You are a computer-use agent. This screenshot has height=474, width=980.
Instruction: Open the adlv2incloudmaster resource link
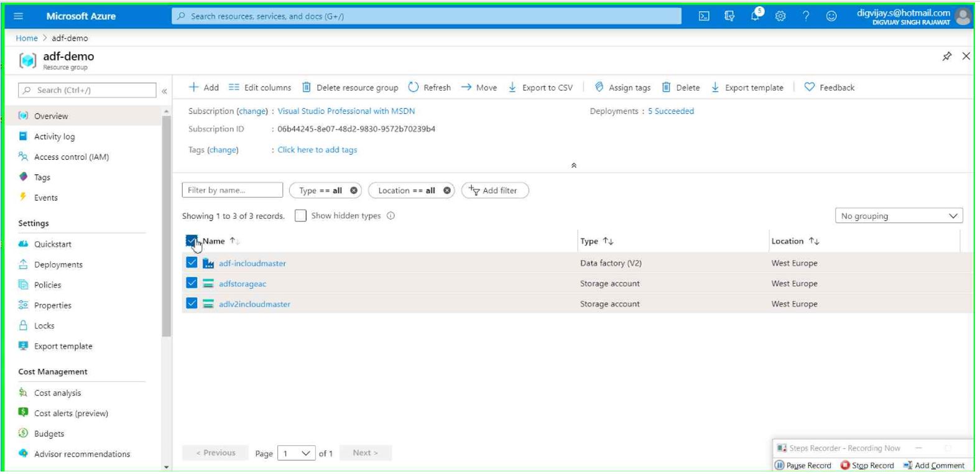[254, 304]
